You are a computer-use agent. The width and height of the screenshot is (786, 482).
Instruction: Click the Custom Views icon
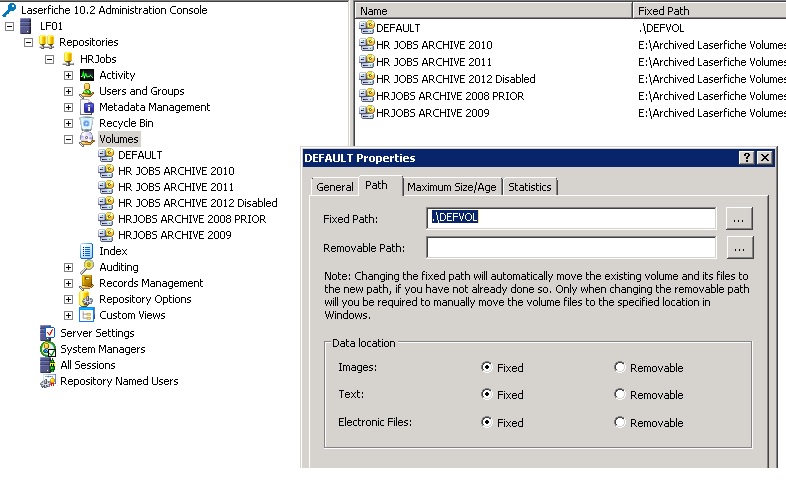point(87,315)
